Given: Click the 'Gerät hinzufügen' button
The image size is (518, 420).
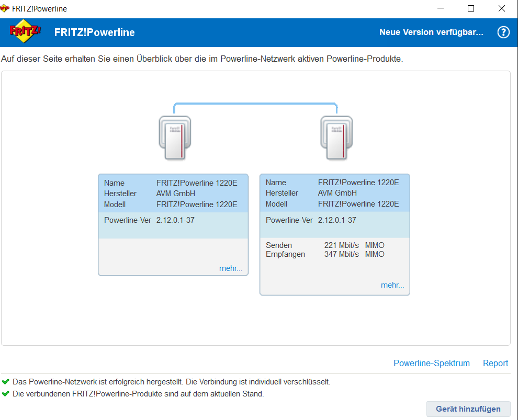Looking at the screenshot, I should 468,409.
